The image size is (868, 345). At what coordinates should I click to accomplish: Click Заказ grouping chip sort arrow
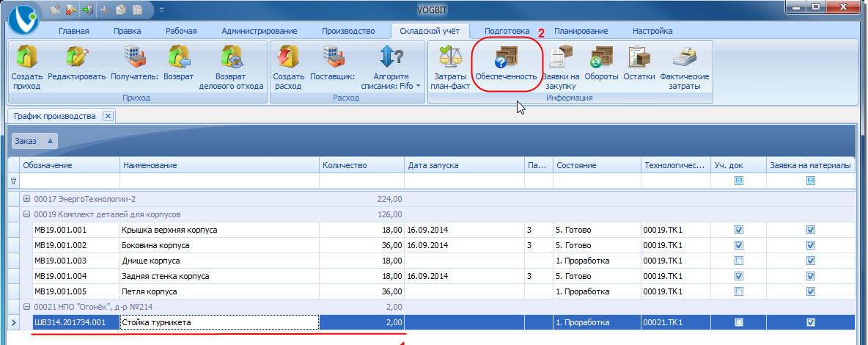50,141
